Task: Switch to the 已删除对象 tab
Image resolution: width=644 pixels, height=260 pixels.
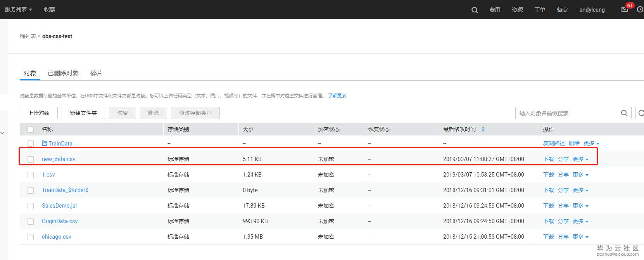Action: tap(63, 73)
